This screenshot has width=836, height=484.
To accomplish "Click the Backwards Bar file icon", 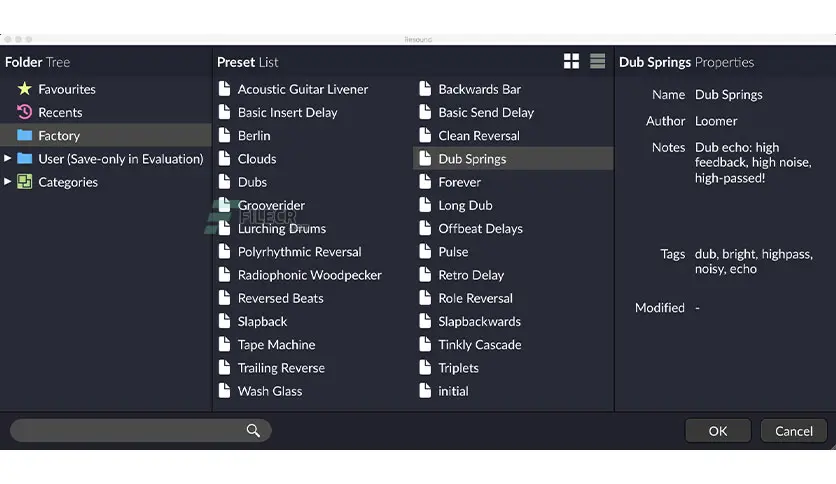I will tap(425, 89).
